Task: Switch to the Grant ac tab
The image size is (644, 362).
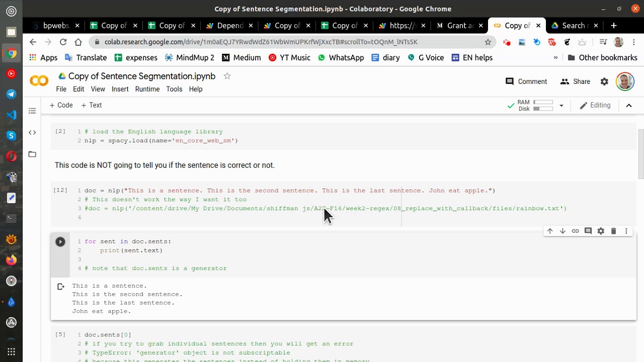Action: pyautogui.click(x=460, y=25)
